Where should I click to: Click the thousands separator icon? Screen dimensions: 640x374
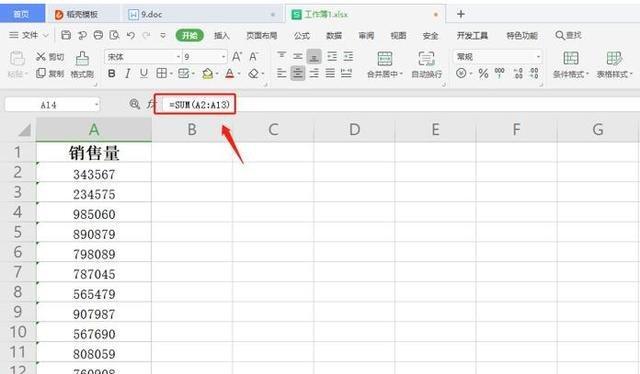coord(500,73)
